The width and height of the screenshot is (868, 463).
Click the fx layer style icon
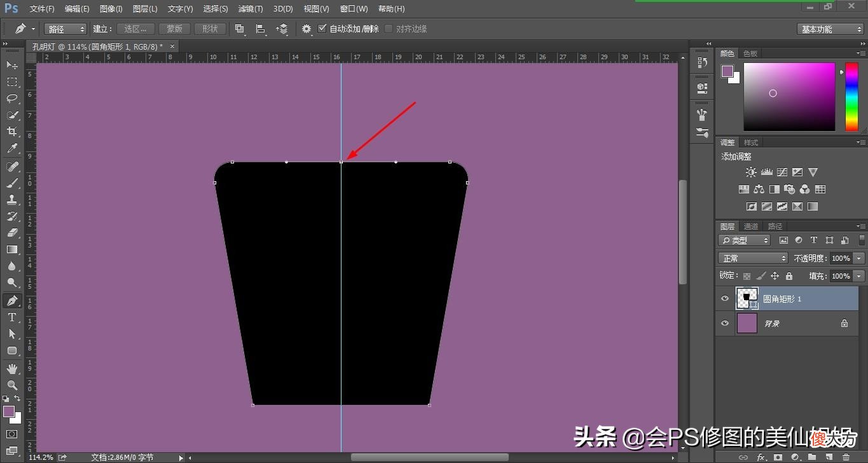(x=761, y=457)
